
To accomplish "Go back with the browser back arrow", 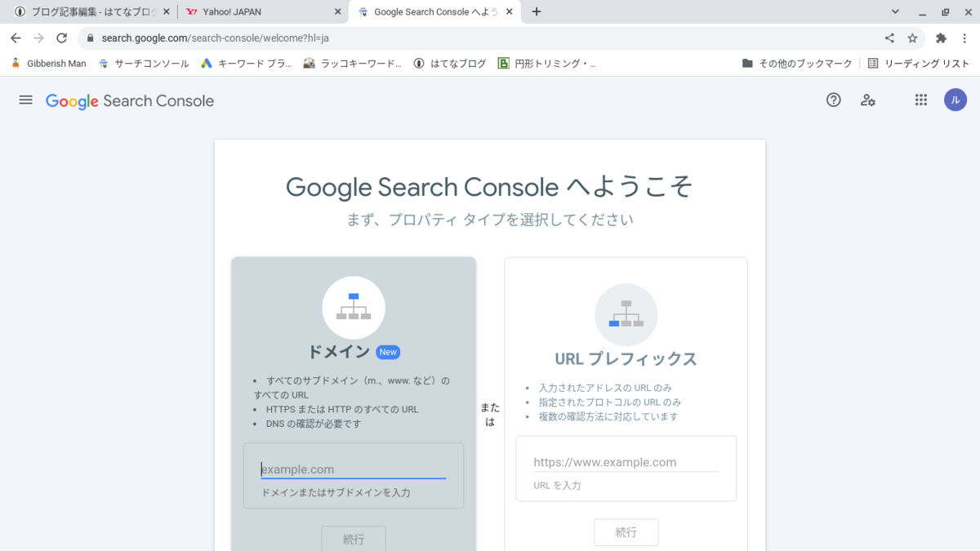I will [x=16, y=38].
